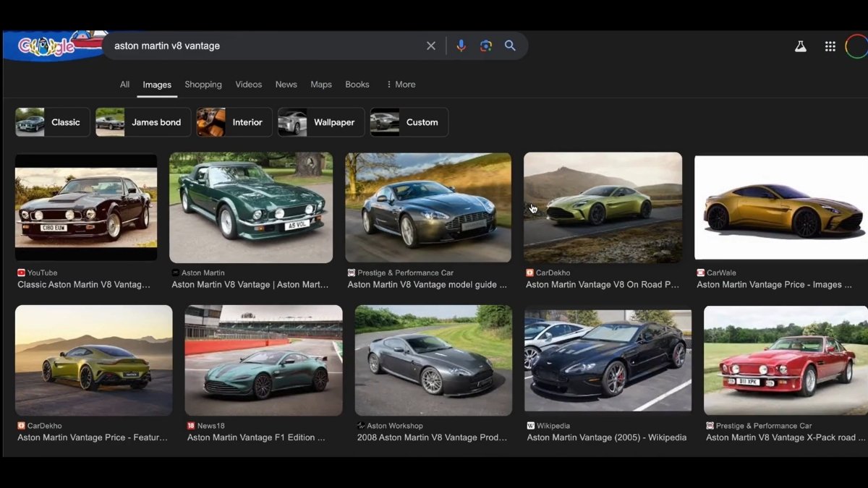Open the gold CarWale Vantage thumbnail

(781, 207)
